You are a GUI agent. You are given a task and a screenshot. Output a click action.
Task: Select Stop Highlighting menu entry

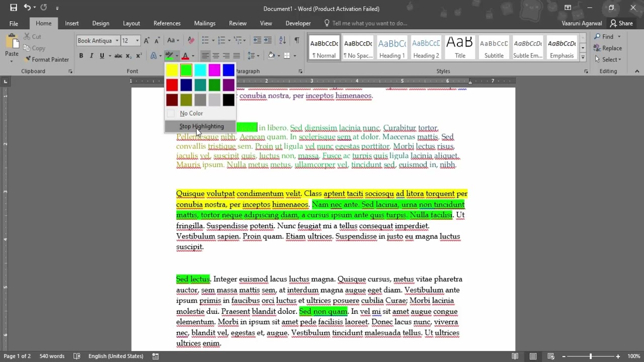tap(201, 126)
